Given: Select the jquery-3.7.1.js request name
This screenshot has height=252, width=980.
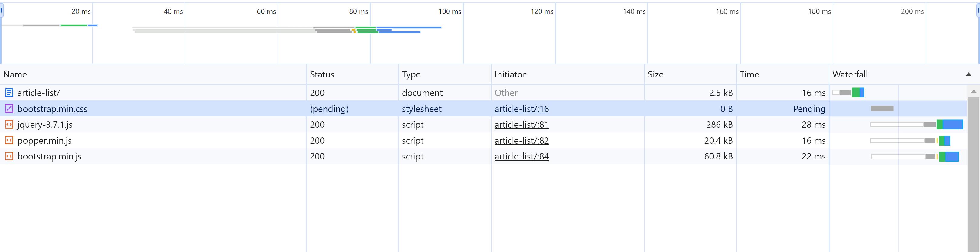Looking at the screenshot, I should tap(45, 125).
